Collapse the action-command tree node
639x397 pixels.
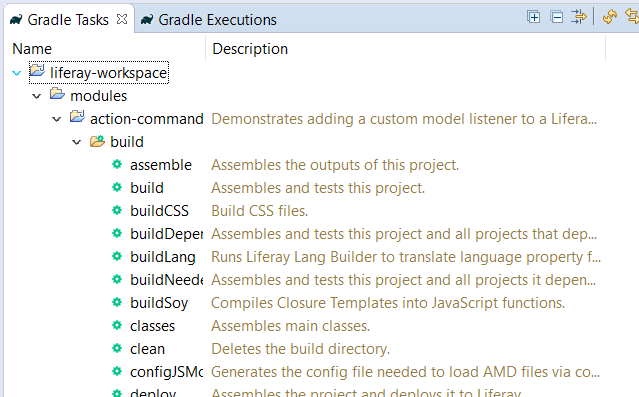point(57,119)
